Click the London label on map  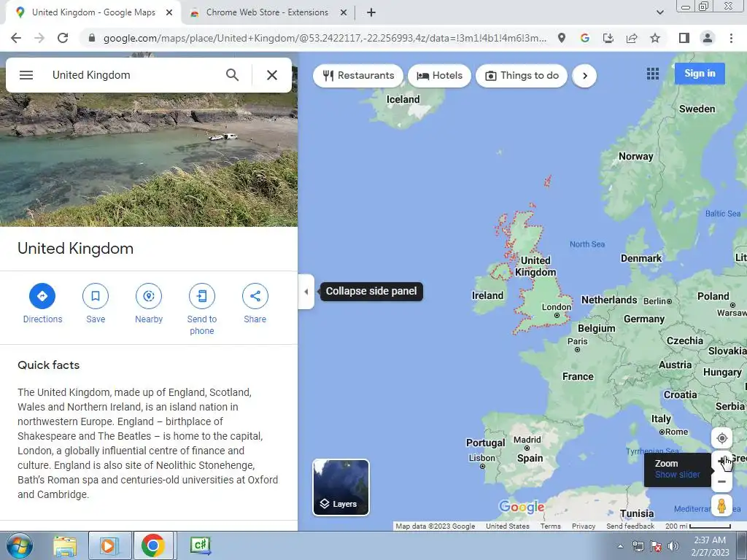pyautogui.click(x=556, y=307)
